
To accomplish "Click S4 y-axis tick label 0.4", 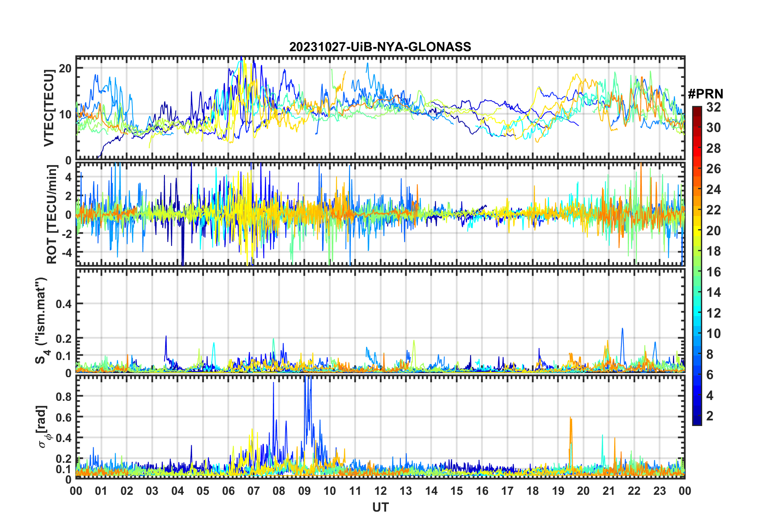I will 64,304.
